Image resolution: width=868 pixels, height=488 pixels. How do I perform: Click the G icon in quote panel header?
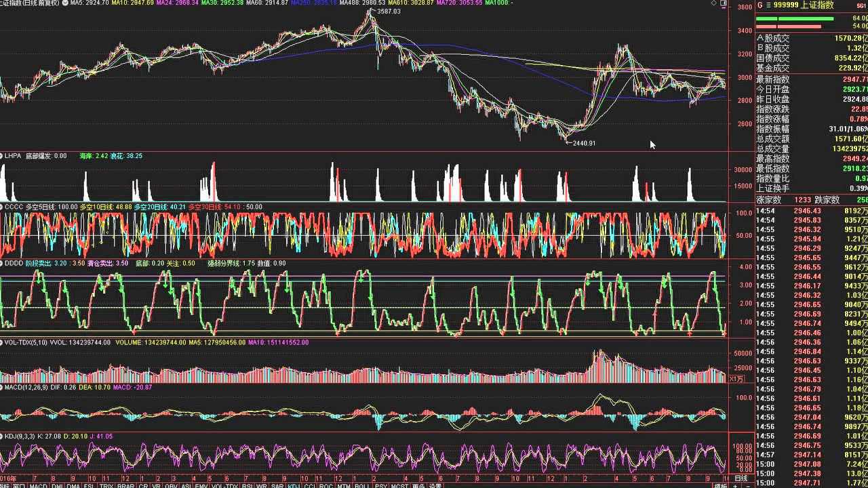pyautogui.click(x=760, y=5)
